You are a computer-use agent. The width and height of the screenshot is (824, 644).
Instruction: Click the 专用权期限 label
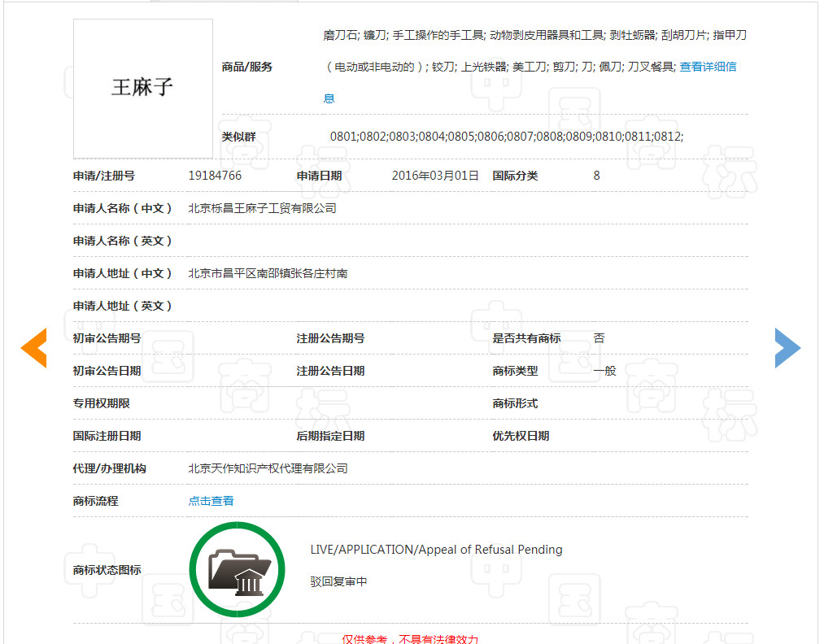click(x=102, y=403)
